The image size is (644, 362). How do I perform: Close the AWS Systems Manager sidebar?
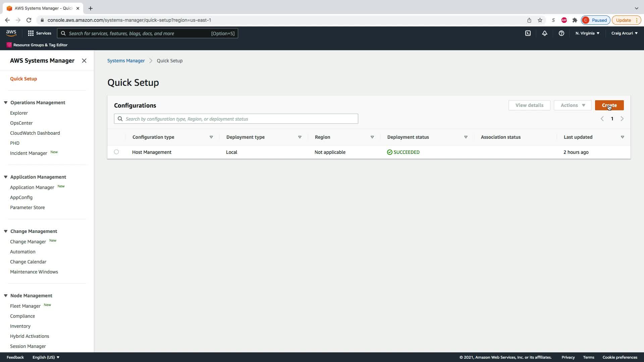tap(84, 61)
